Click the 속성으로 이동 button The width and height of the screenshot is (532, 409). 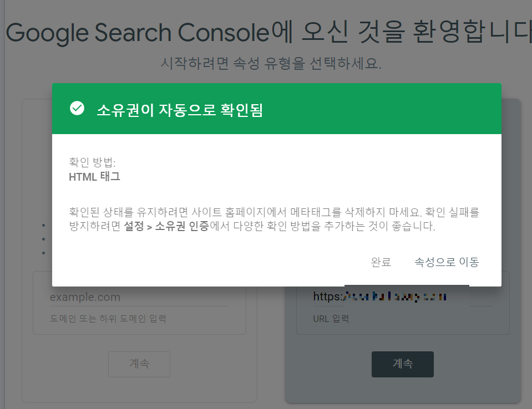pos(447,262)
